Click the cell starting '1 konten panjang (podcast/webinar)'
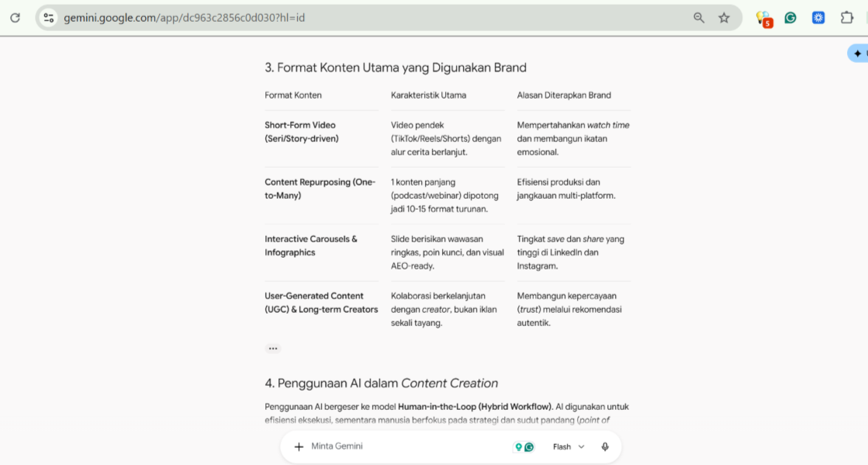The height and width of the screenshot is (465, 868). [x=444, y=196]
